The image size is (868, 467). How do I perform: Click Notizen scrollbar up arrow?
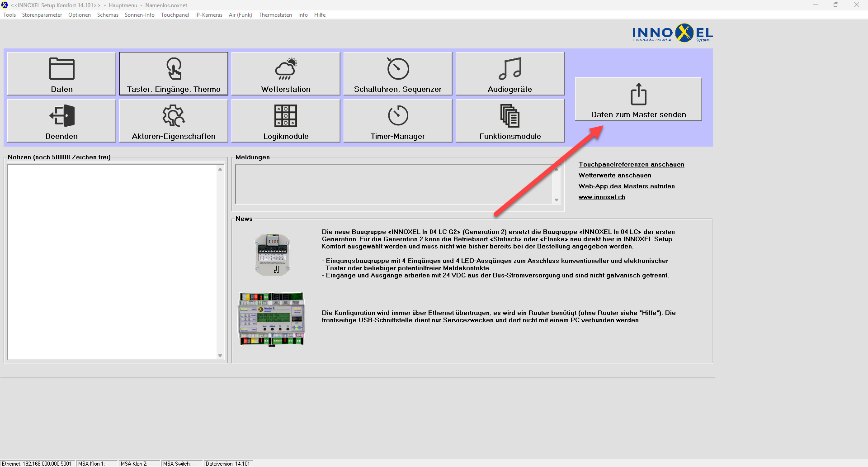click(x=220, y=169)
